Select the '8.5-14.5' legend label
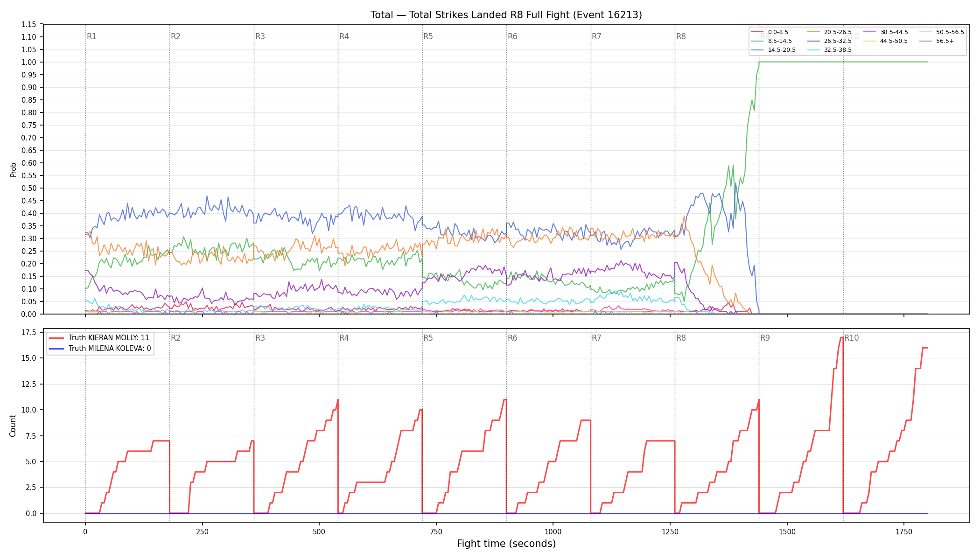The height and width of the screenshot is (560, 980). coord(780,41)
